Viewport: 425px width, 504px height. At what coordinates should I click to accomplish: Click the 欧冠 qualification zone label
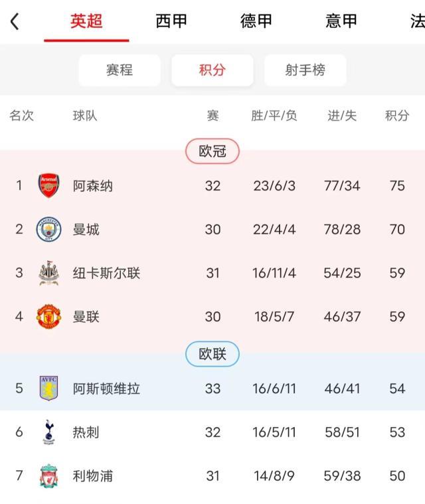[212, 151]
